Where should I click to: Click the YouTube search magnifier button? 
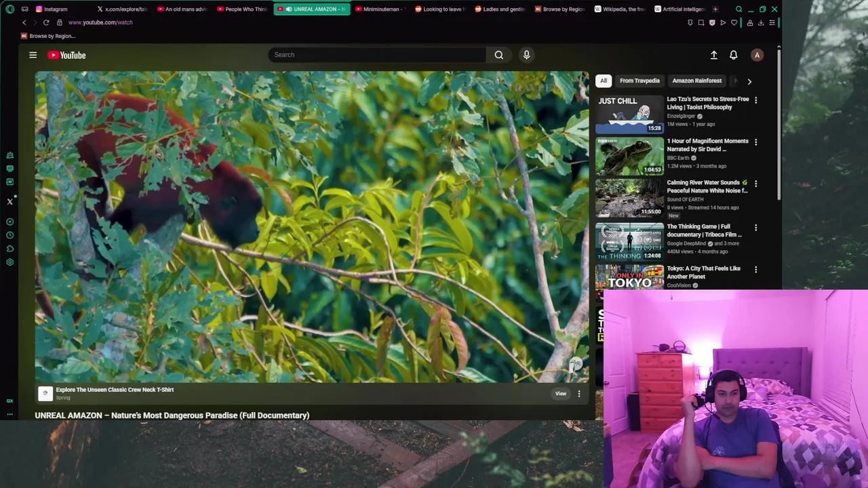pos(499,55)
